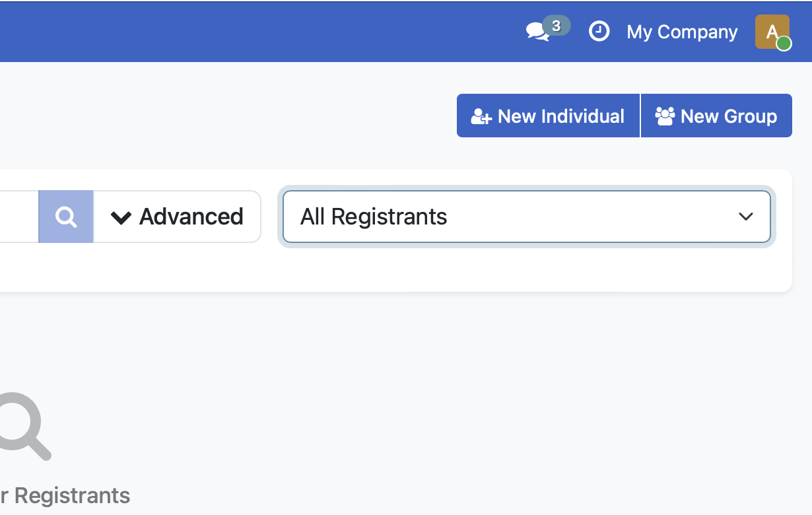Viewport: 812px width, 515px height.
Task: Click the person-plus icon on New Individual
Action: (481, 116)
